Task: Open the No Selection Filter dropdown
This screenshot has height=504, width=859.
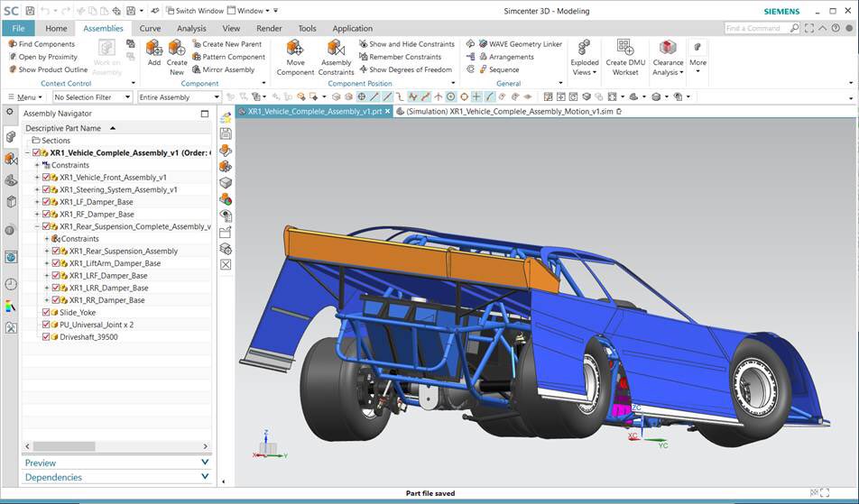Action: click(93, 96)
